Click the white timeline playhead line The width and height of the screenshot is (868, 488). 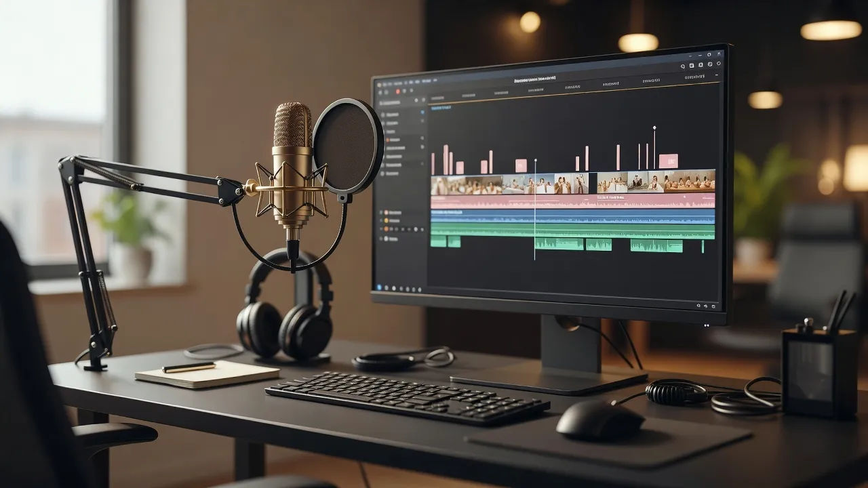coord(534,209)
